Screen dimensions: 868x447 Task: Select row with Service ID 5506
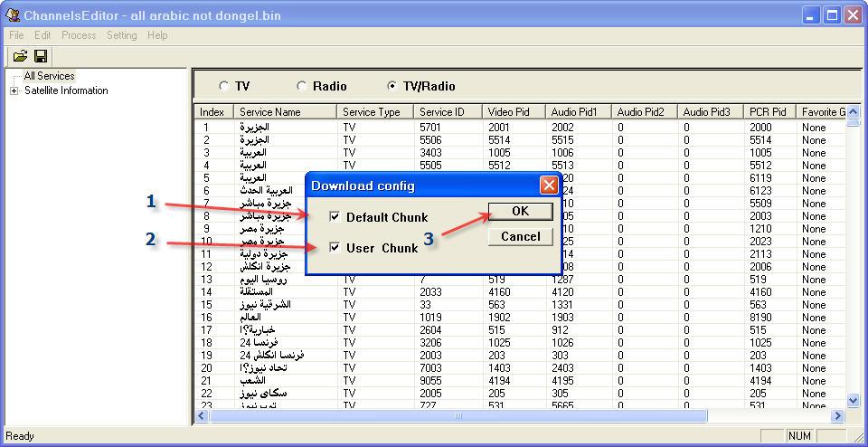click(521, 139)
